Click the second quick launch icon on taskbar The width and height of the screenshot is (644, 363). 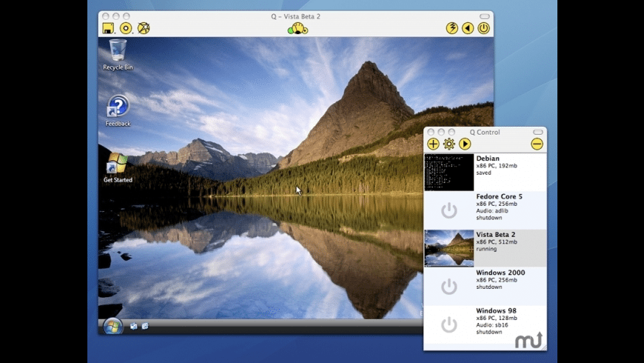[x=145, y=326]
